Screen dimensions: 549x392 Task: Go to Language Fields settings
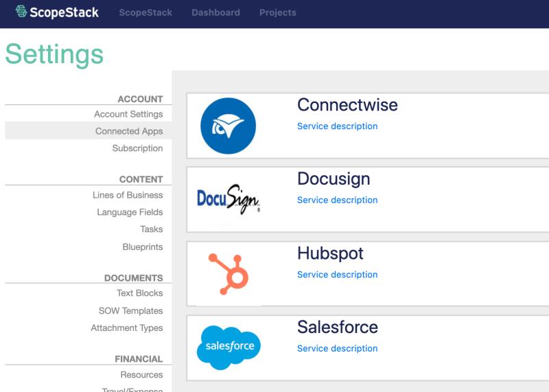pyautogui.click(x=130, y=212)
